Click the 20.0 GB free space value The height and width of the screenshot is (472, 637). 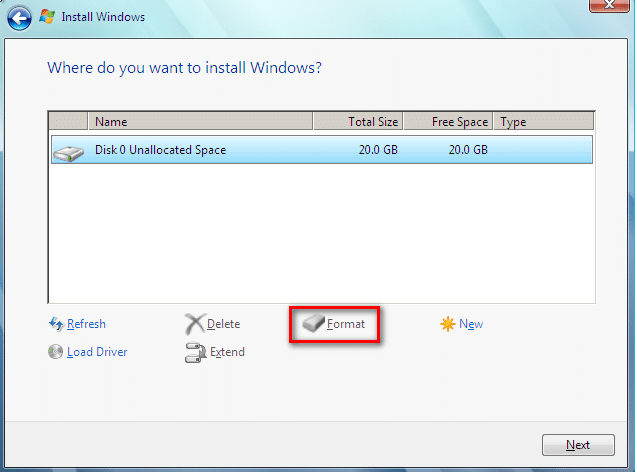click(x=468, y=150)
